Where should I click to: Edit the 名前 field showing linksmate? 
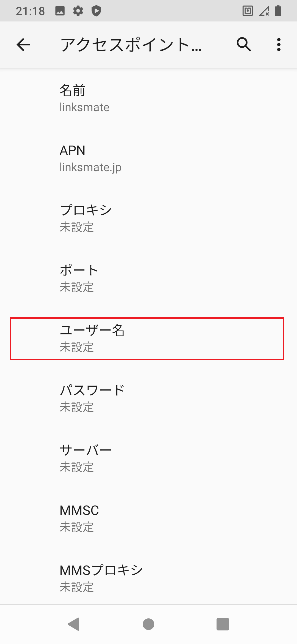click(148, 98)
